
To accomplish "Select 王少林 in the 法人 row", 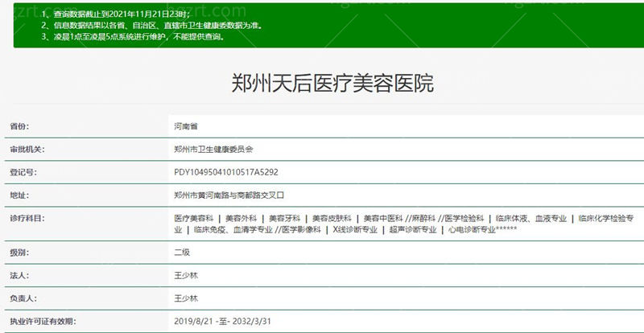I will point(186,276).
